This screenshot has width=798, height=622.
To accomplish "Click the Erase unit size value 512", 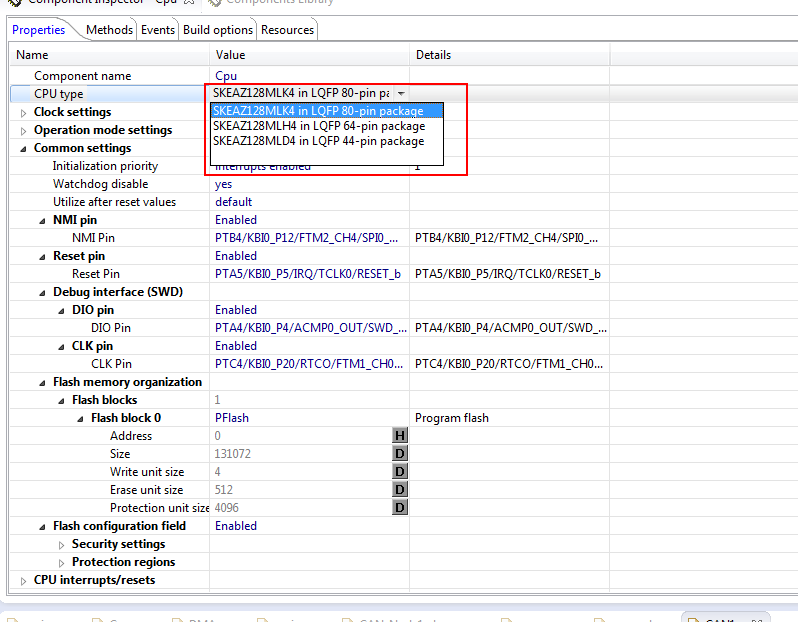I will pos(224,490).
